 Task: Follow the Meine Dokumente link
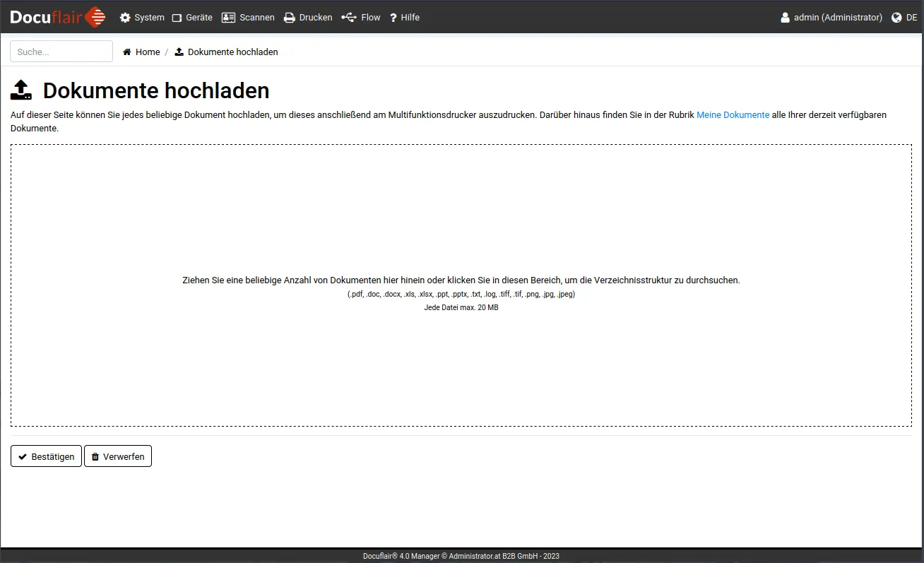733,114
